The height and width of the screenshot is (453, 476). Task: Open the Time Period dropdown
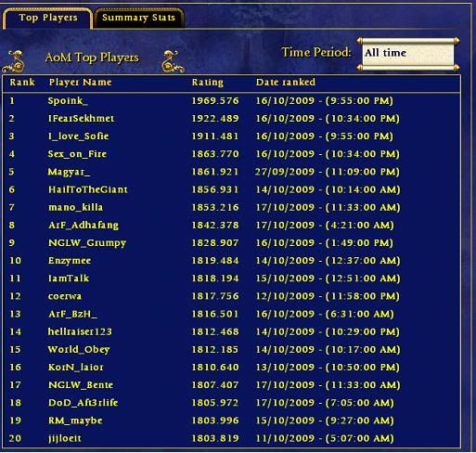(408, 53)
